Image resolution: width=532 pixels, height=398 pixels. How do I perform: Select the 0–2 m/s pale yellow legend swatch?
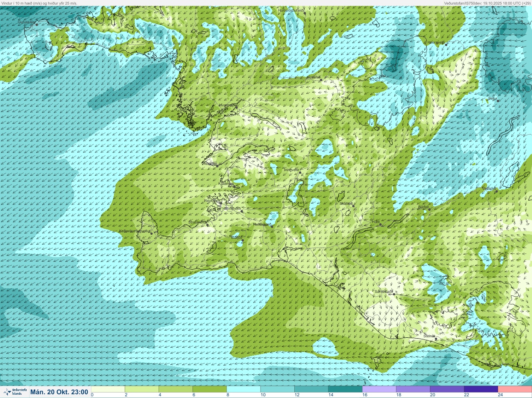pos(108,389)
